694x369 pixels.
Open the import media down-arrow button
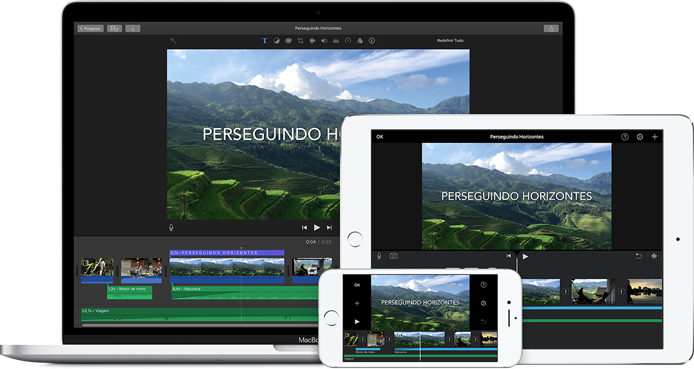[x=133, y=28]
